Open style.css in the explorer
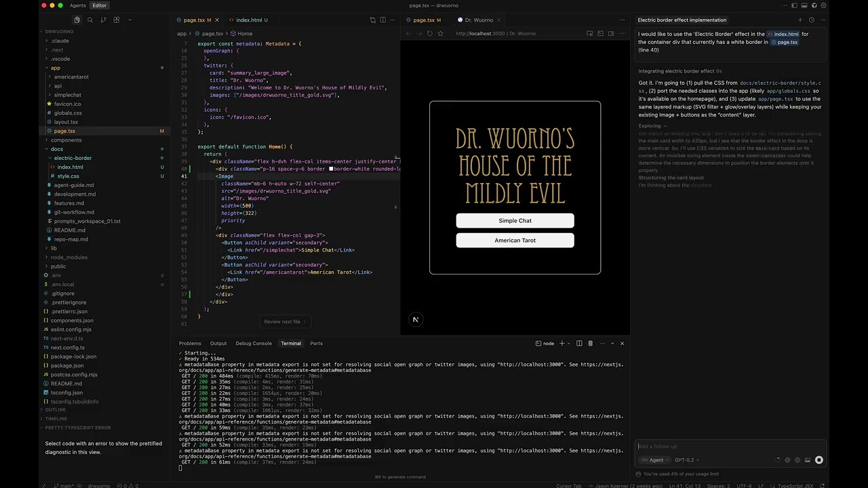The image size is (868, 488). 68,176
